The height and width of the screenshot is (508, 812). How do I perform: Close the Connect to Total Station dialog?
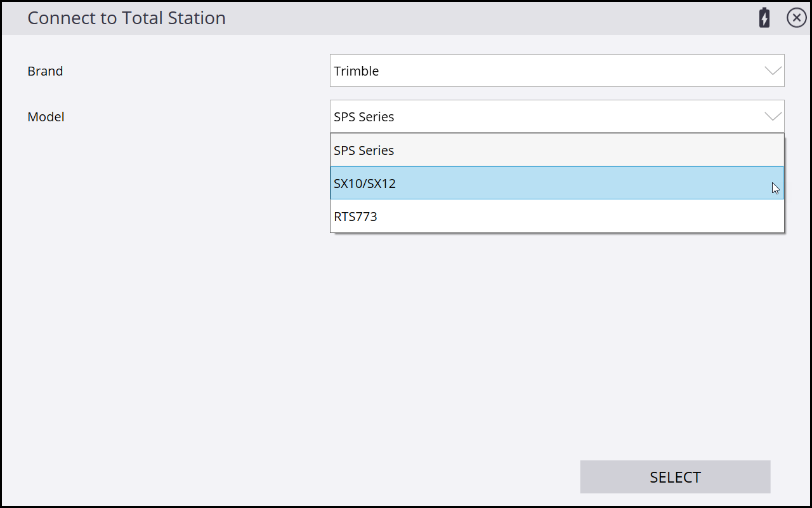(x=796, y=18)
